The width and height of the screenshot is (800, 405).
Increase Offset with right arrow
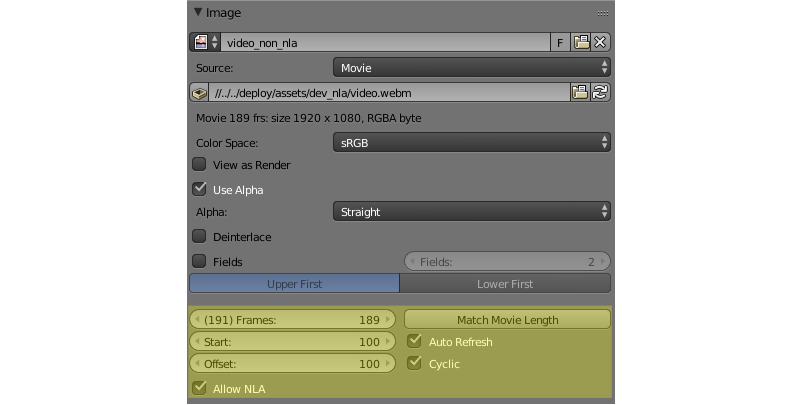[x=388, y=363]
